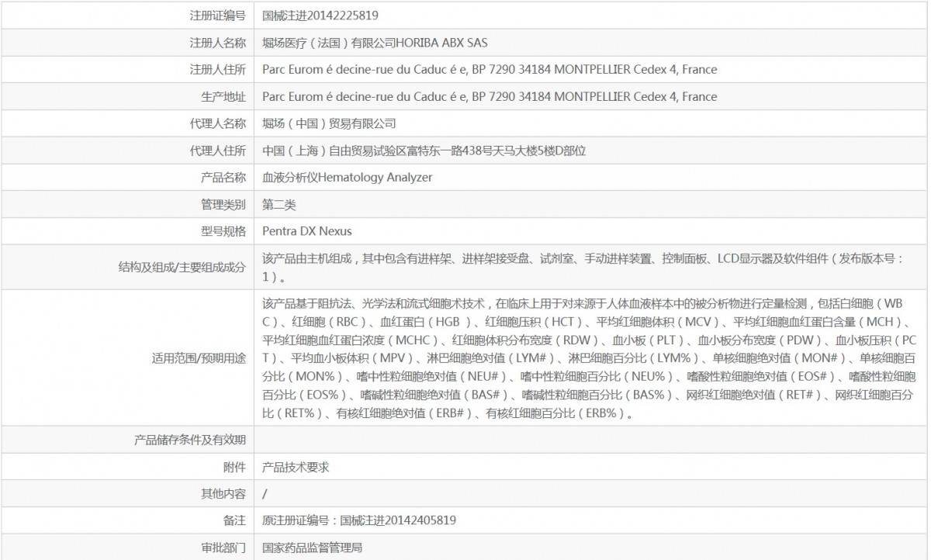Select the 管理类别 label
Viewport: 931px width, 560px height.
coord(223,205)
